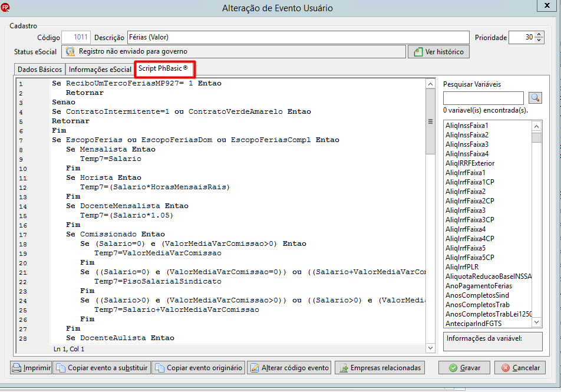Screen dimensions: 561x392
Task: Click the Descrição field with Férias (Valor)
Action: [x=298, y=37]
